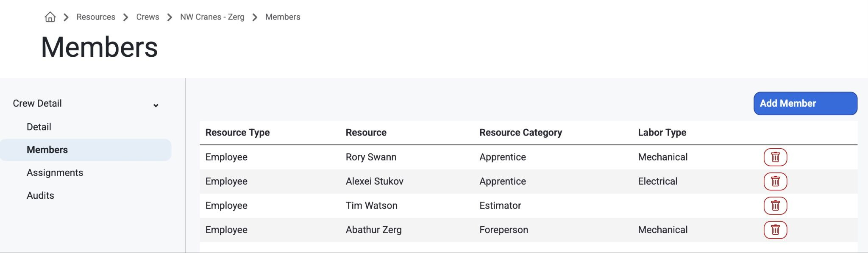868x253 pixels.
Task: Collapse the Crew Detail section chevron
Action: [156, 106]
